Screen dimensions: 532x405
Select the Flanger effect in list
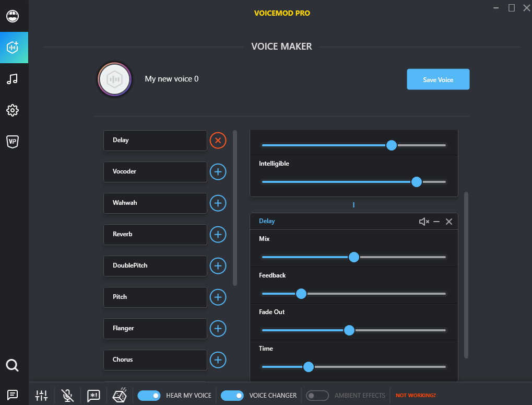click(x=155, y=329)
